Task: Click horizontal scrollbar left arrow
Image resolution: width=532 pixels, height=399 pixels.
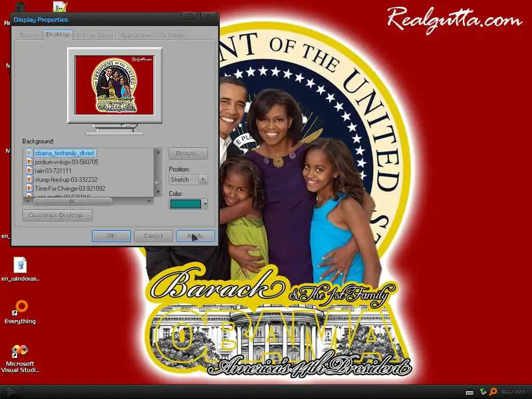Action: [x=28, y=201]
